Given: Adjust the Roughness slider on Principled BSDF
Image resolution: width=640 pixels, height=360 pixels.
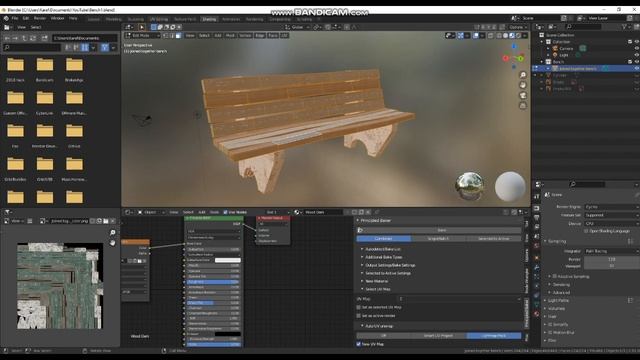Looking at the screenshot, I should pos(213,282).
